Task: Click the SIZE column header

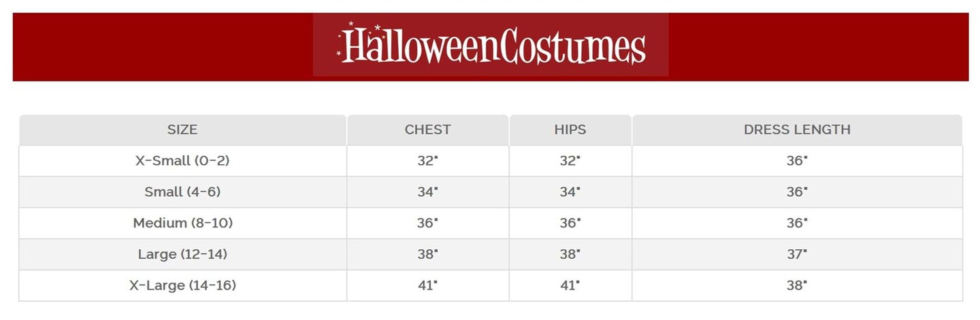Action: pyautogui.click(x=182, y=129)
